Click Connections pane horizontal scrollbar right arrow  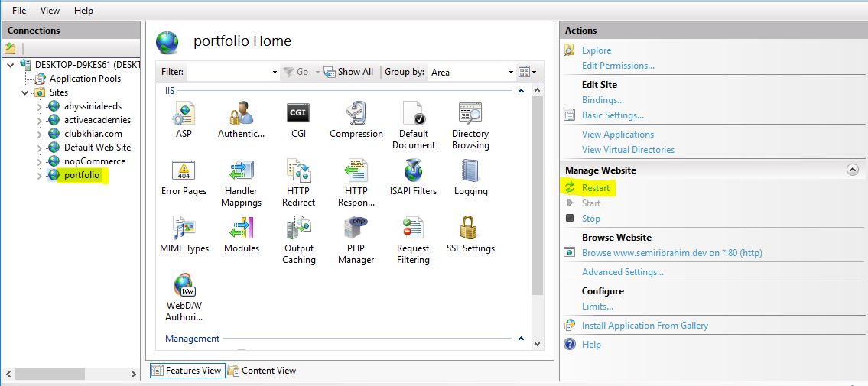(x=133, y=375)
